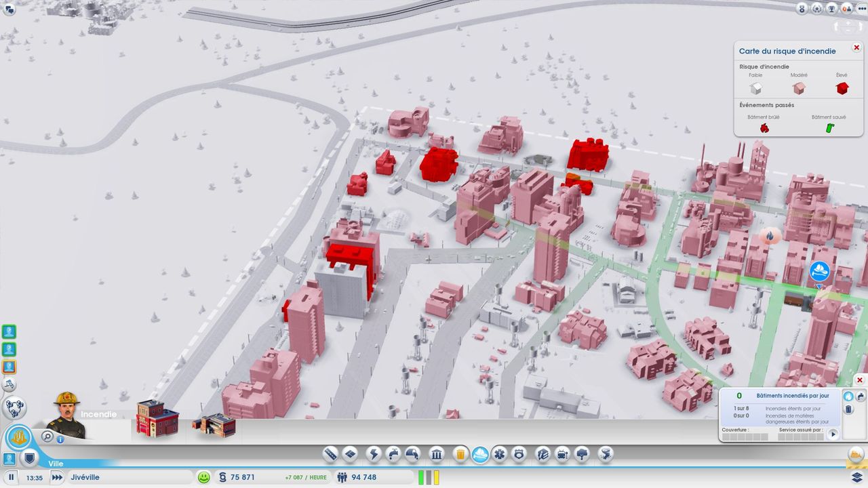
Task: Select the Government building icon
Action: pos(437,454)
